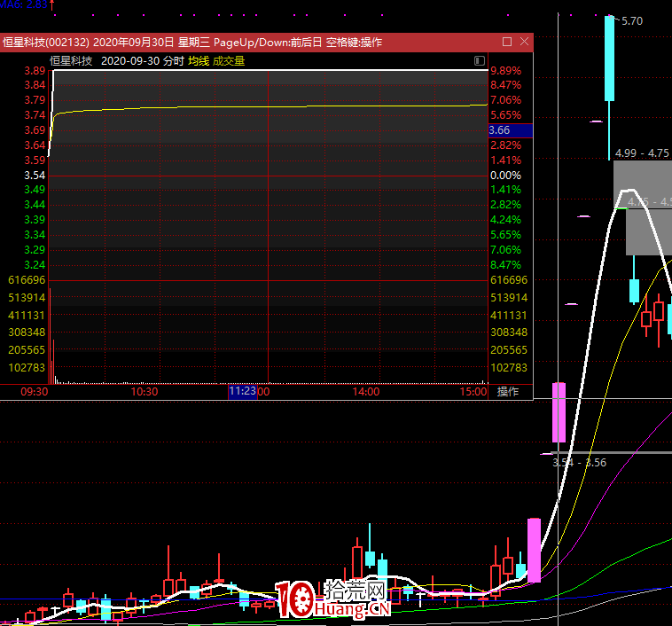Viewport: 672px width, 626px height.
Task: Click the 10Huang.CN 拾荒网 watermark logo
Action: (332, 599)
